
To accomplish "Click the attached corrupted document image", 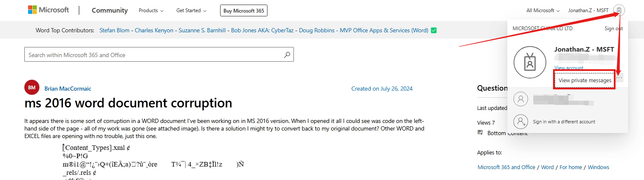I will (153, 162).
